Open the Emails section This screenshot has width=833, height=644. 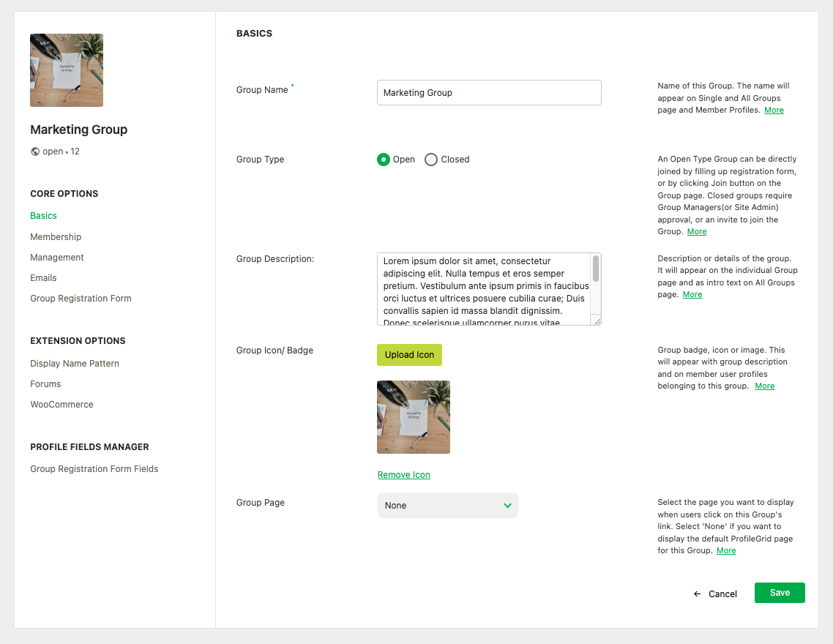point(43,278)
